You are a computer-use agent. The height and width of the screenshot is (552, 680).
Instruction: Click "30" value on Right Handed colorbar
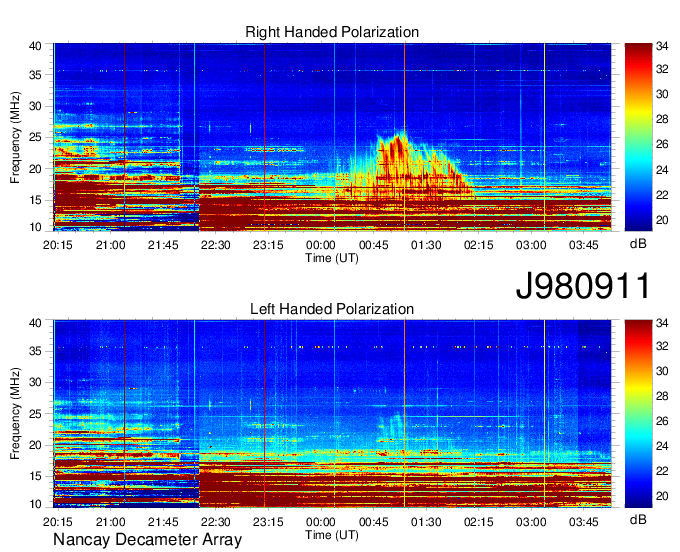[x=662, y=94]
